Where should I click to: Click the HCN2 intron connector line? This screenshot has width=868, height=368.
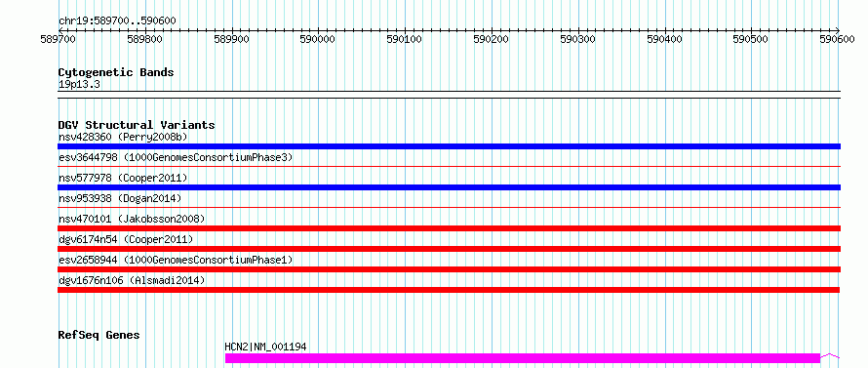[830, 355]
